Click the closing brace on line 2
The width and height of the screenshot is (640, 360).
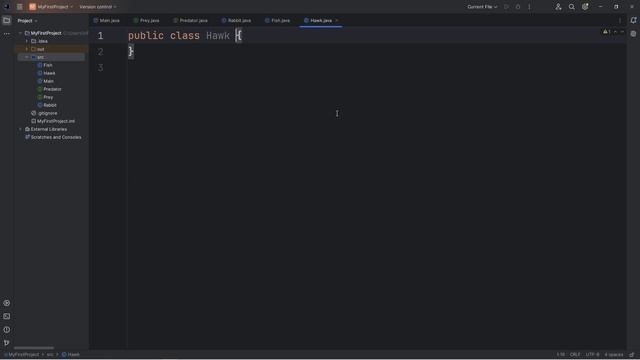click(x=131, y=52)
